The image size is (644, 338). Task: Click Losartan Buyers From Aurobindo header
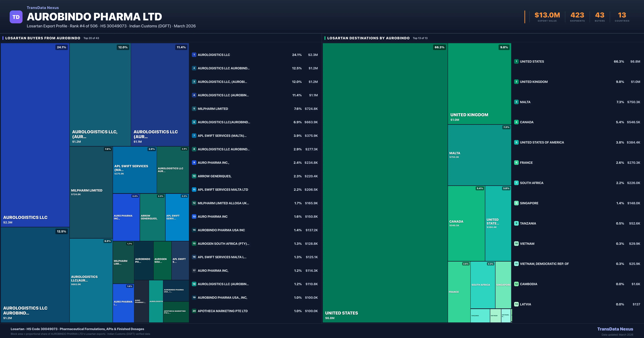click(x=43, y=38)
